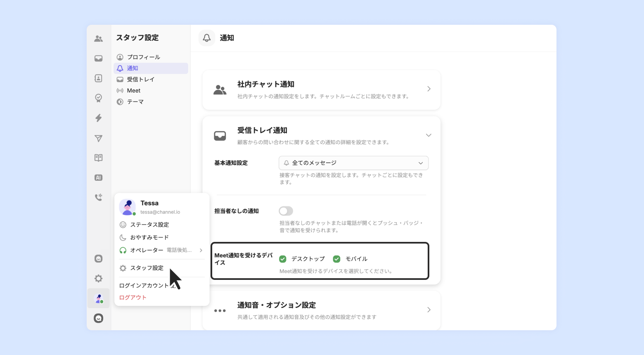Open the paper plane marketing icon
The height and width of the screenshot is (355, 644).
click(x=98, y=138)
